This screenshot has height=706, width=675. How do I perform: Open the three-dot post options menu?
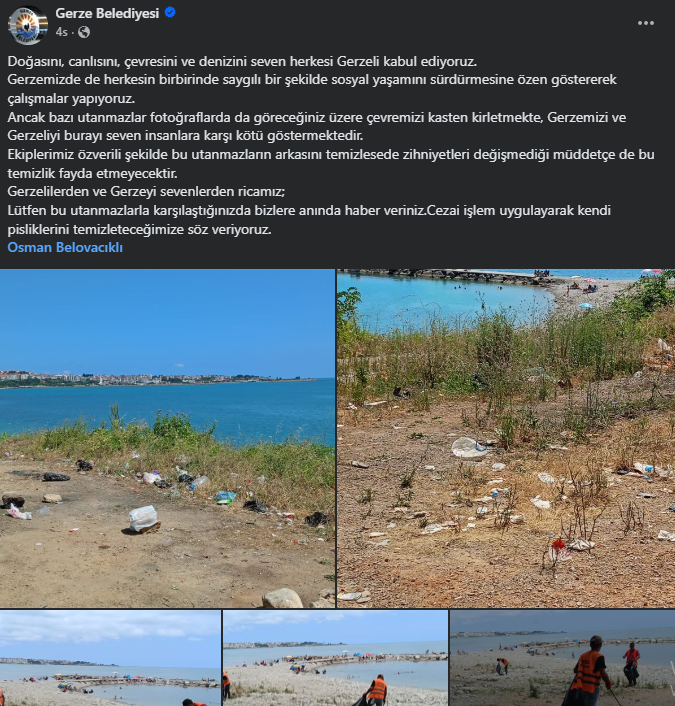645,23
